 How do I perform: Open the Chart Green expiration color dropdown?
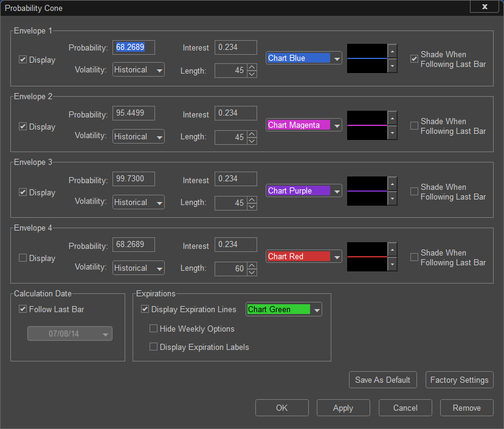pos(284,309)
